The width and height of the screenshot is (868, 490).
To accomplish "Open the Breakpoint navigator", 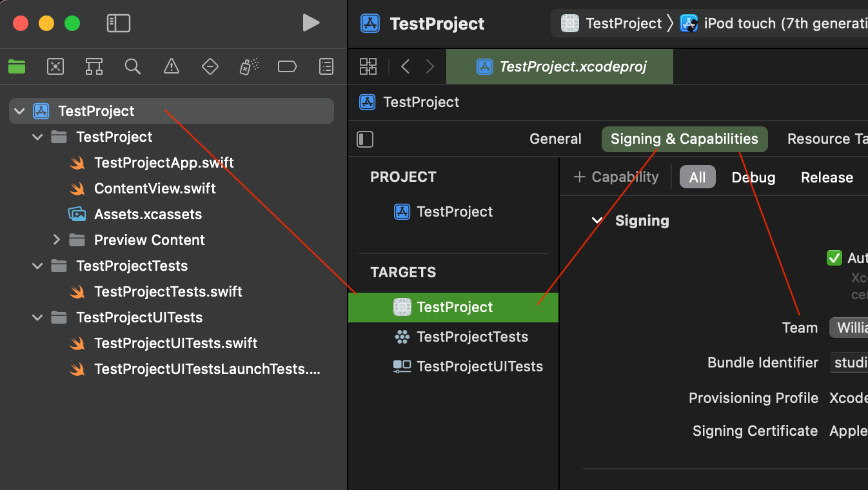I will click(x=287, y=66).
